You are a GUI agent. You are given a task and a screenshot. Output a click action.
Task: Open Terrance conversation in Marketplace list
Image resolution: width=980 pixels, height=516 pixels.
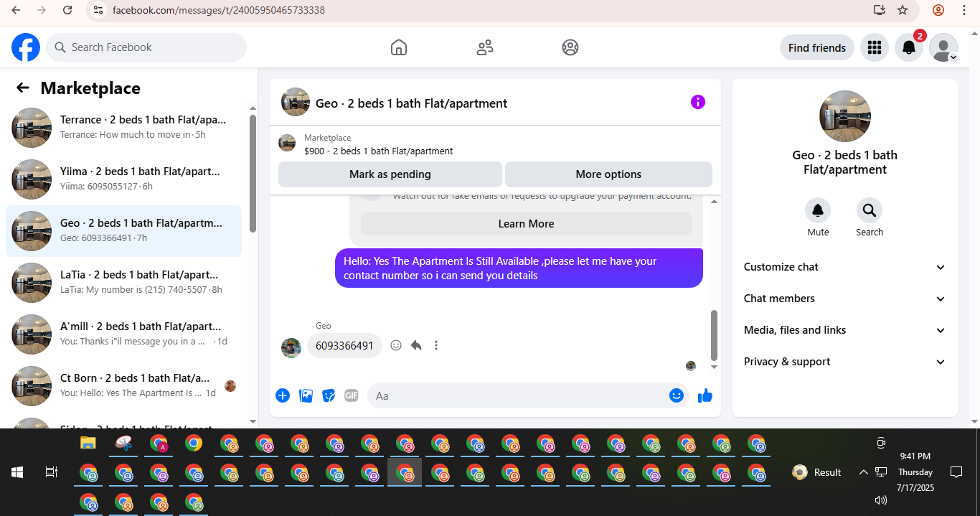tap(123, 128)
